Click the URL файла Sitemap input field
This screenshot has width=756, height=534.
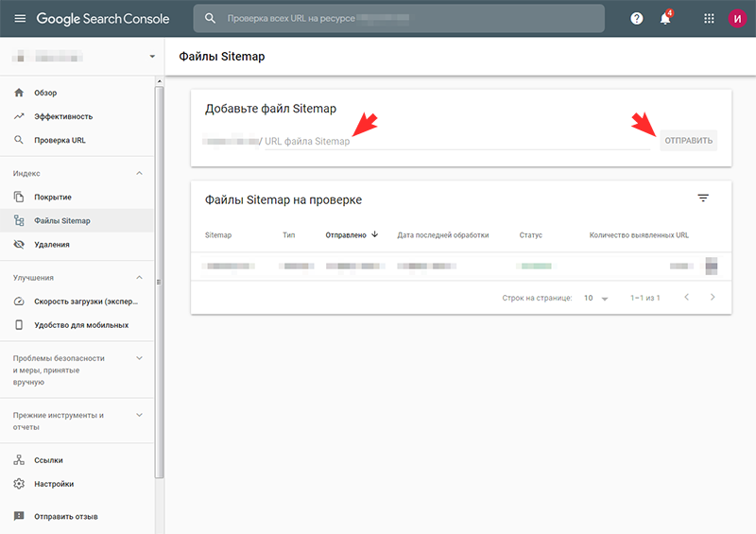coord(454,141)
